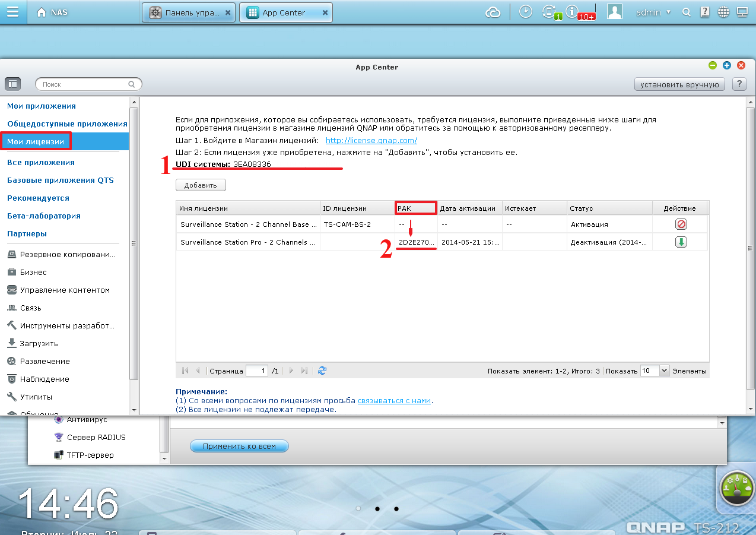Sort by Имя лицензии column header

pyautogui.click(x=247, y=208)
